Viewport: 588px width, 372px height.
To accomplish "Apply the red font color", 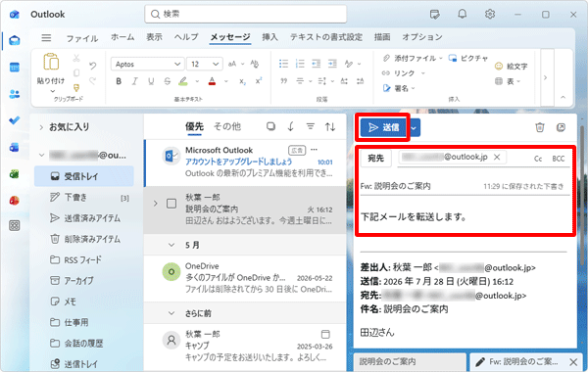I will 213,81.
